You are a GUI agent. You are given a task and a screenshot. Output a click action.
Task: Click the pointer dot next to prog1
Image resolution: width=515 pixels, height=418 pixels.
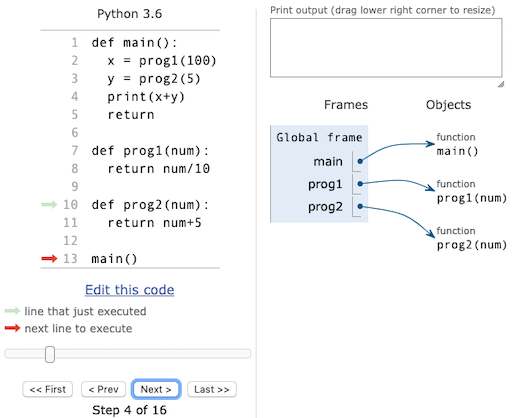click(x=360, y=184)
